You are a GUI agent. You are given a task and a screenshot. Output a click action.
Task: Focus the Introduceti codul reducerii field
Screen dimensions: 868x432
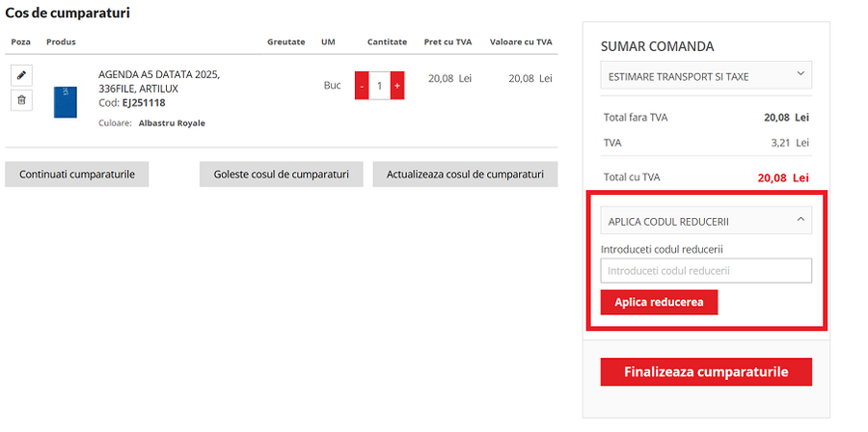706,271
